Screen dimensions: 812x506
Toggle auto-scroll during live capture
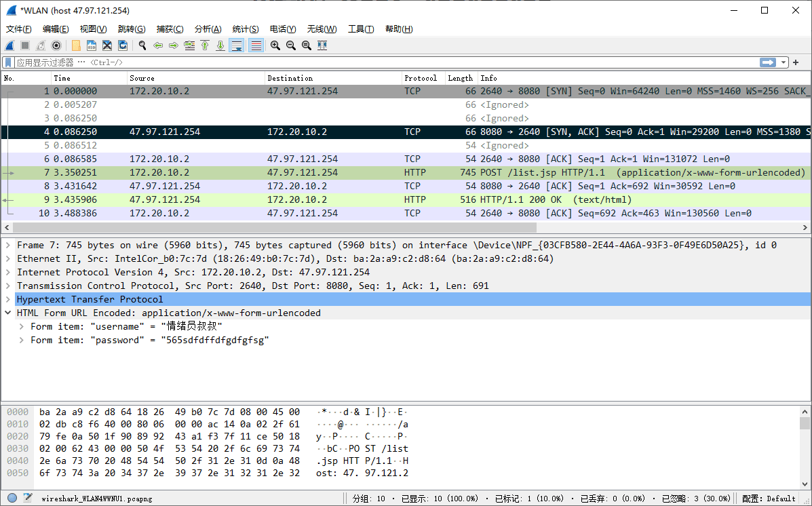(x=237, y=45)
